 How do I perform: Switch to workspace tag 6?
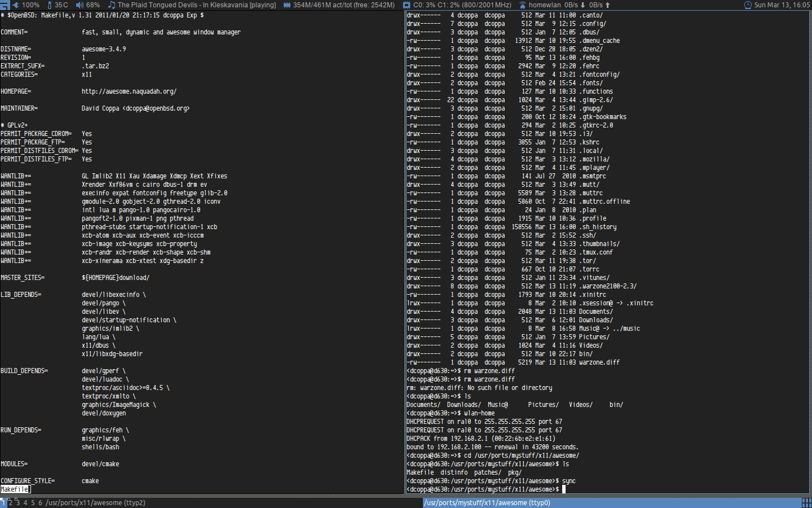pos(40,502)
